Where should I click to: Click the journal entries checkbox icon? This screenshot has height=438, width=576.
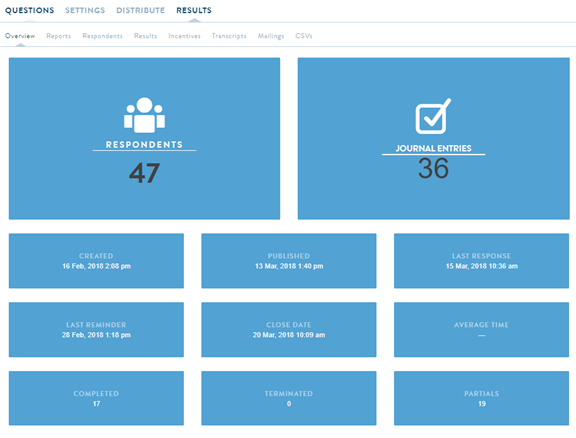click(433, 116)
